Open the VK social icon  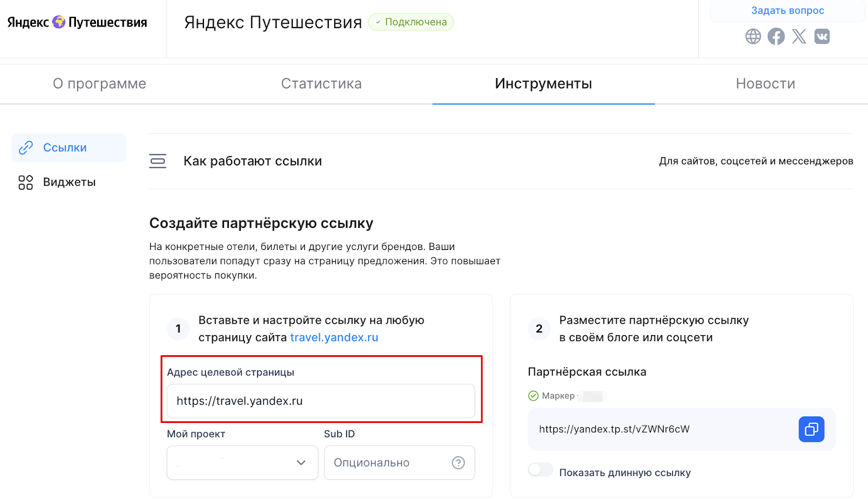(x=822, y=36)
